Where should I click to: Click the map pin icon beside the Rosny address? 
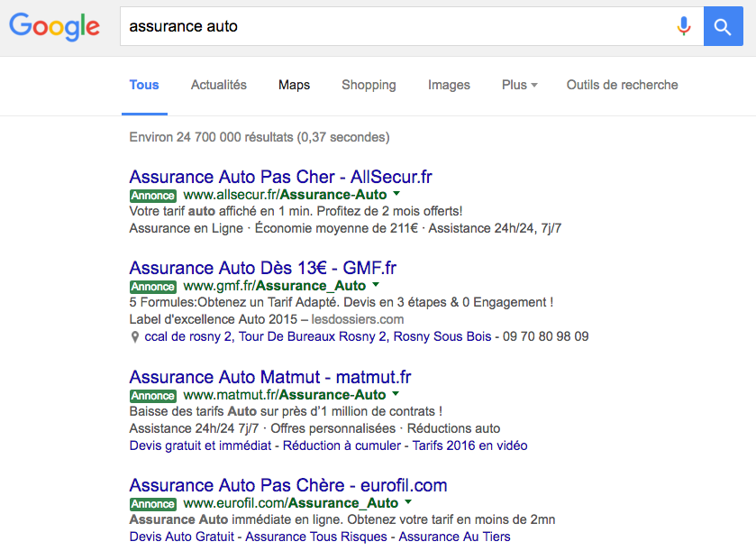135,336
